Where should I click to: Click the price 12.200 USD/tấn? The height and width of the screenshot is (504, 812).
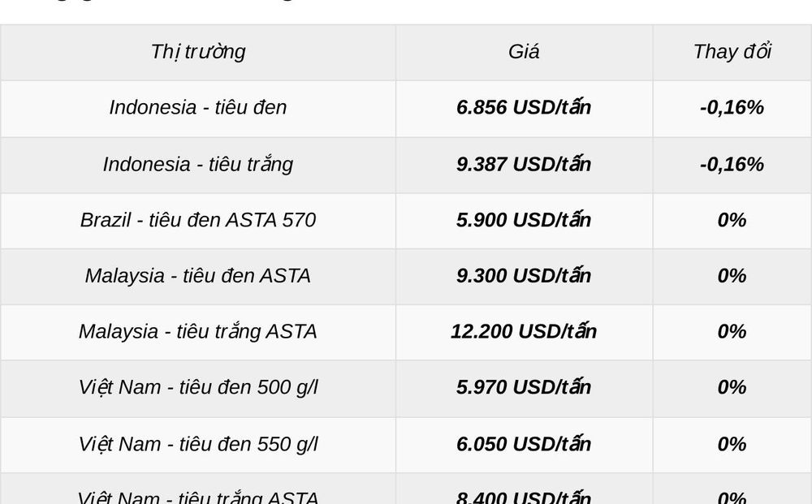coord(524,331)
